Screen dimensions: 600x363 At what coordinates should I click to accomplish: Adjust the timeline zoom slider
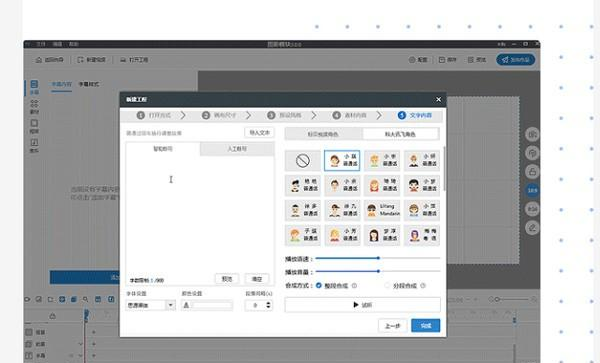coord(513,299)
